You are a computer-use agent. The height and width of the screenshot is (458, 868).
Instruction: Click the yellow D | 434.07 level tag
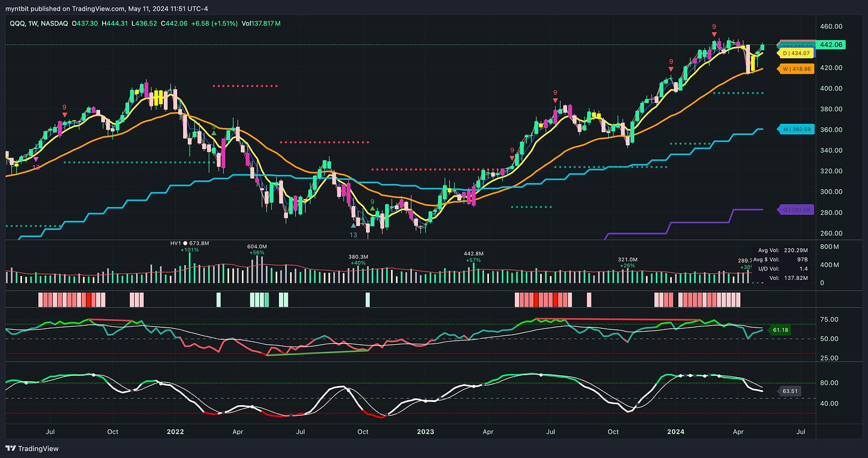pyautogui.click(x=795, y=54)
